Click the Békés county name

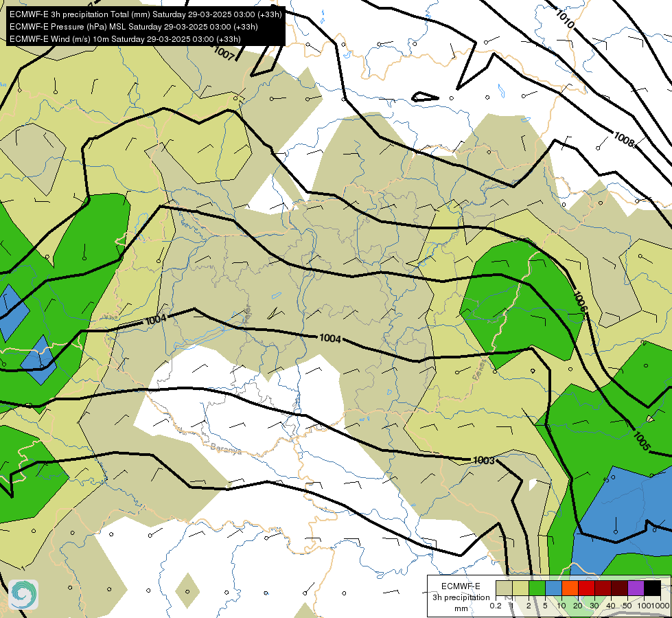[480, 369]
